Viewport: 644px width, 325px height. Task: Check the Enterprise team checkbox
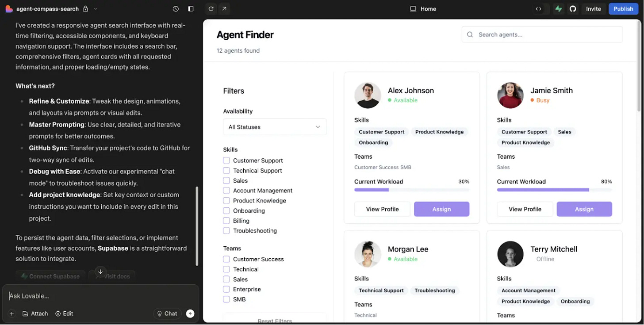(x=226, y=289)
